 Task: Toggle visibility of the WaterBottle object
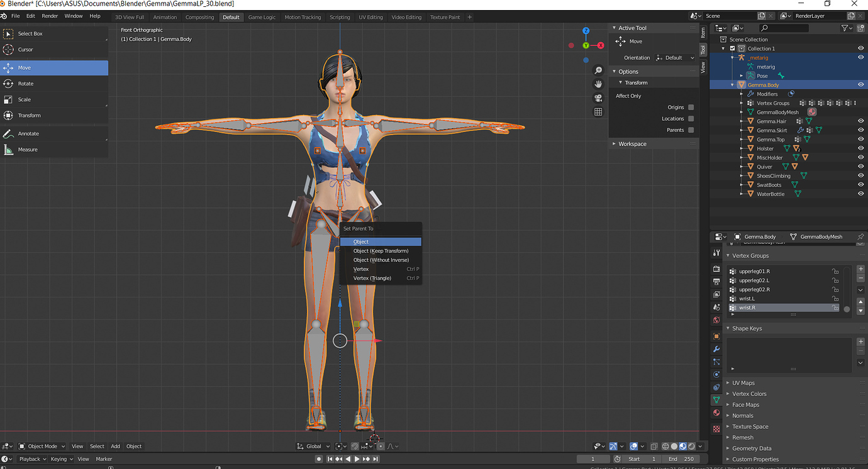tap(860, 194)
